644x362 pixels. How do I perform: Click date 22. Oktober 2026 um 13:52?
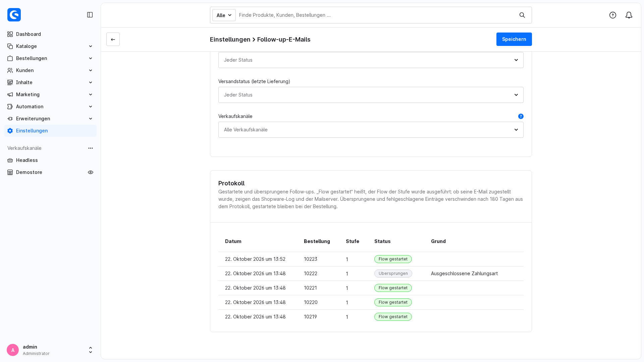pos(255,259)
